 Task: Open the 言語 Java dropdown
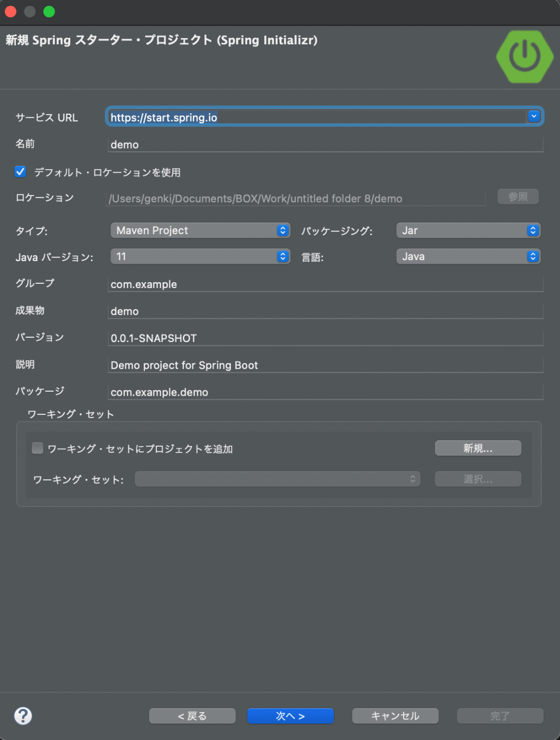(x=468, y=256)
